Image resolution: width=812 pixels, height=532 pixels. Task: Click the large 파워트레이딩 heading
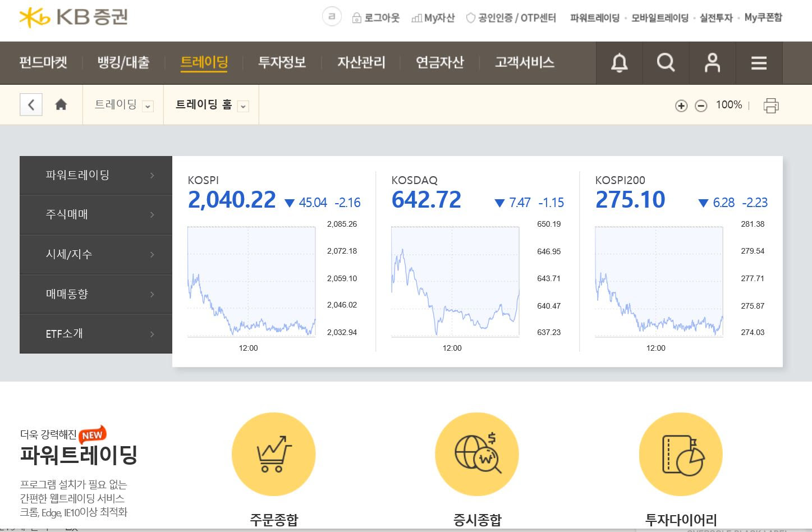click(x=79, y=455)
